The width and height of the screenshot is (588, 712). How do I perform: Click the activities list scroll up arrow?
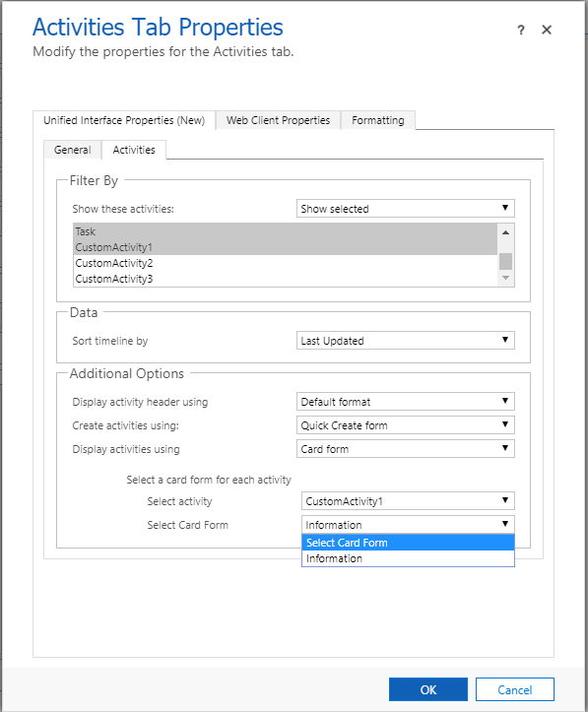(x=506, y=232)
